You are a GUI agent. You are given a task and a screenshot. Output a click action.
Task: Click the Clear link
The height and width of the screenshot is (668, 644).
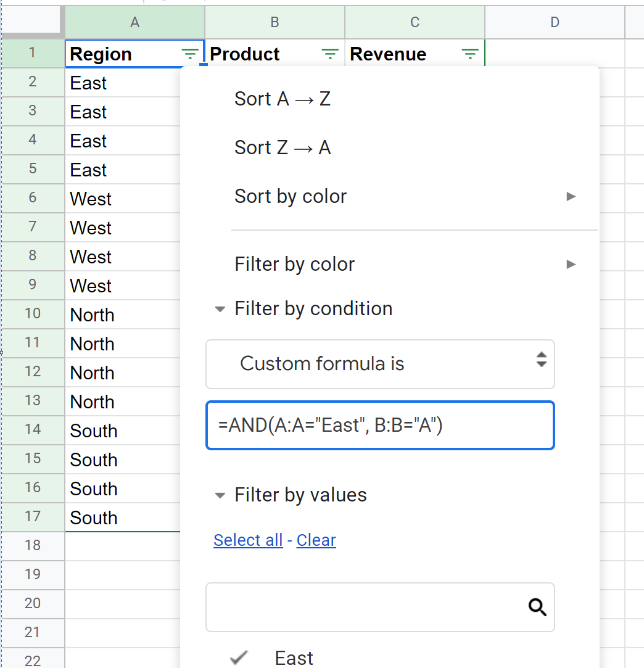coord(316,540)
